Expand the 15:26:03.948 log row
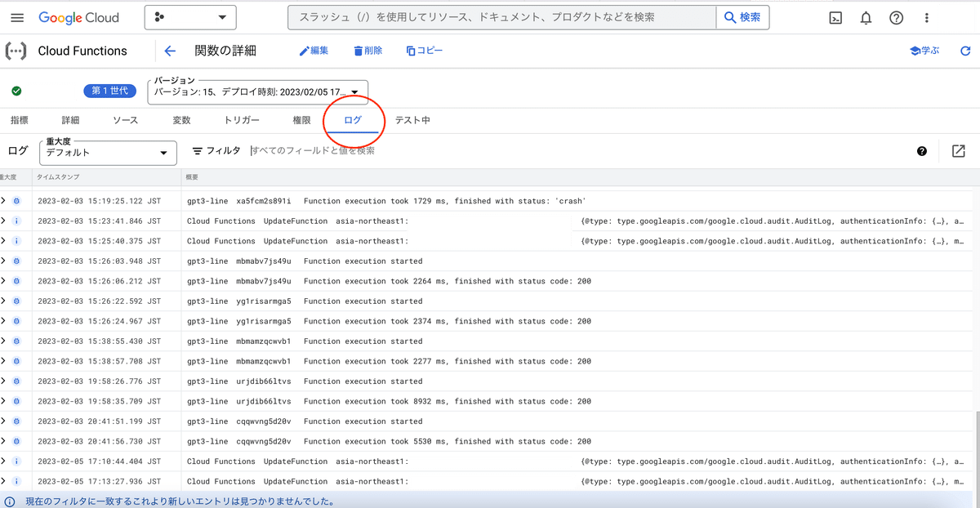The height and width of the screenshot is (508, 980). point(3,261)
